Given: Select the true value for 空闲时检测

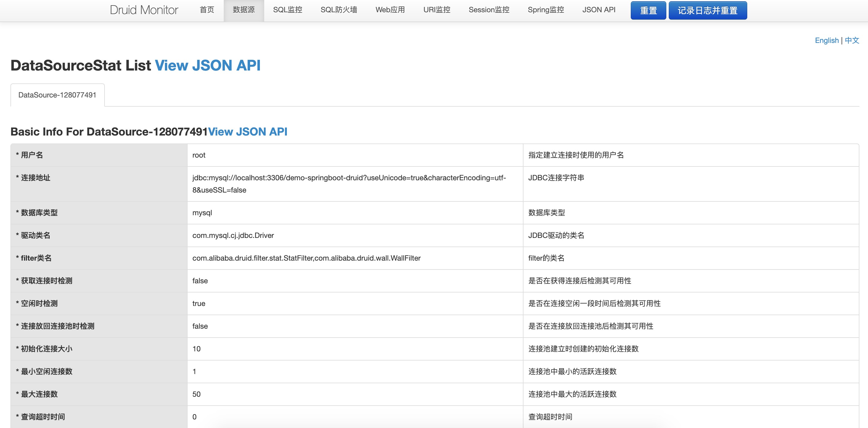Looking at the screenshot, I should tap(199, 303).
